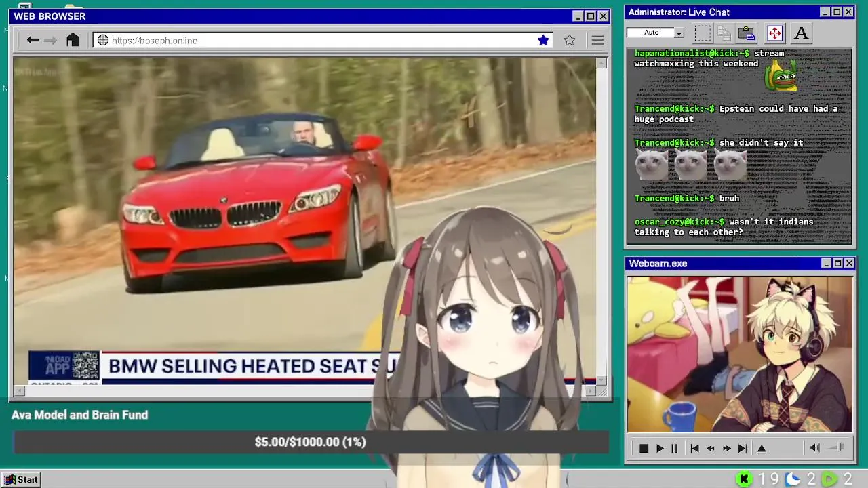The height and width of the screenshot is (488, 868).
Task: Click the eject button in Webcam.exe
Action: (x=762, y=448)
